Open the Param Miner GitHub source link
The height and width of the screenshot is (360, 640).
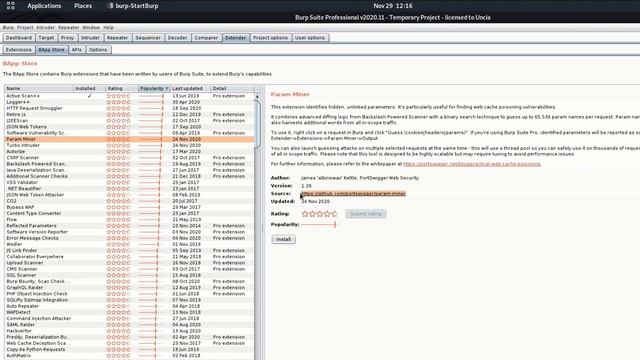point(353,193)
